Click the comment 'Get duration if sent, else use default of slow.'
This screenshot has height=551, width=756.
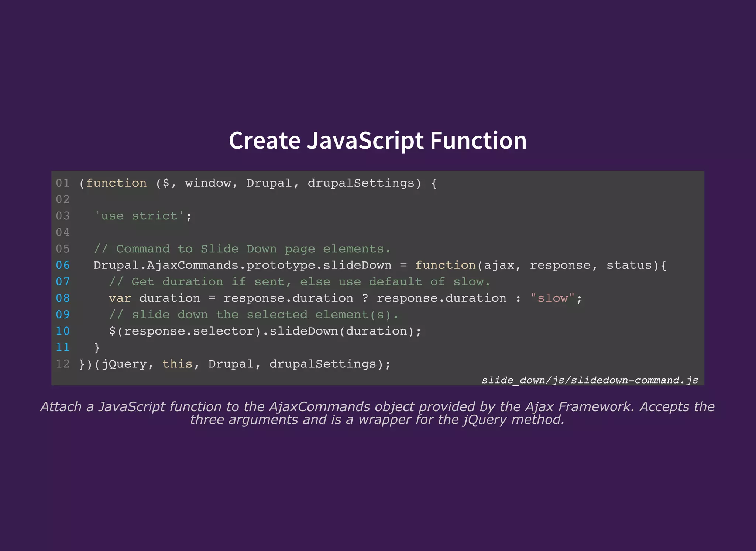(300, 282)
